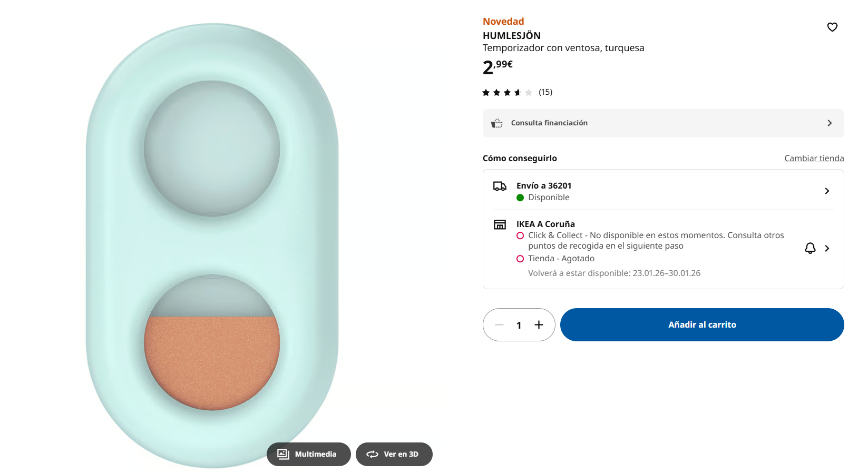Click the IKEA A Coruña store icon

point(500,225)
